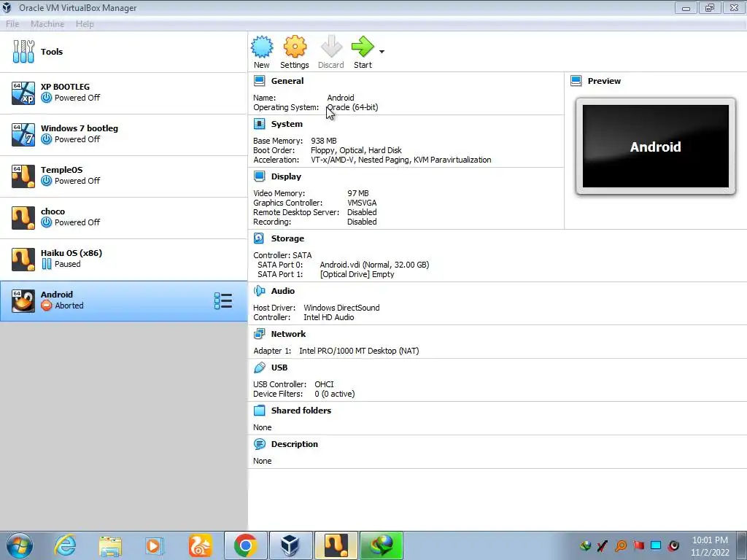Open the General section title link

click(287, 81)
